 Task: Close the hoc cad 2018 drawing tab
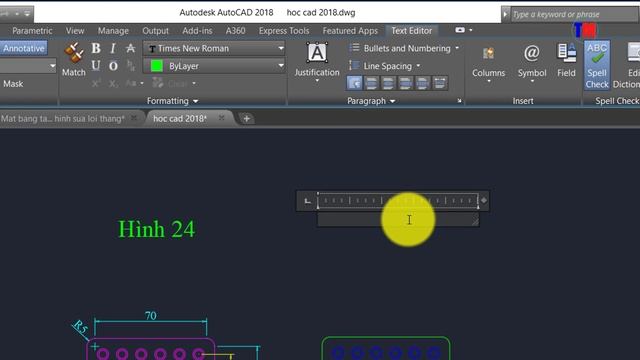(x=222, y=118)
